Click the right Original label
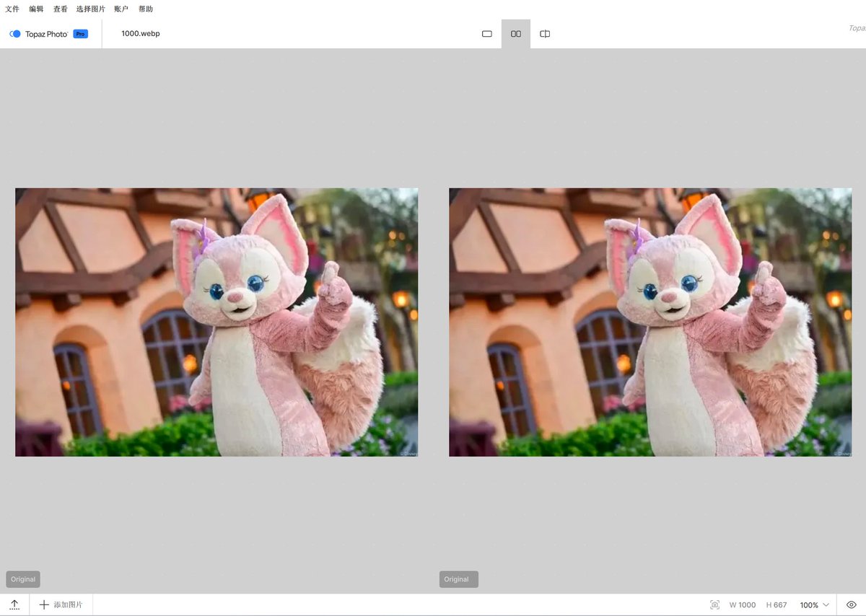The image size is (866, 616). click(459, 579)
